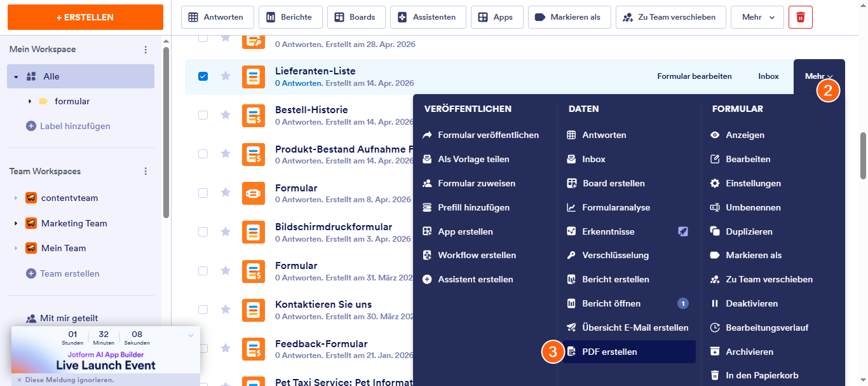Select Bericht erstellen
Viewport: 868px width, 386px height.
[x=608, y=279]
